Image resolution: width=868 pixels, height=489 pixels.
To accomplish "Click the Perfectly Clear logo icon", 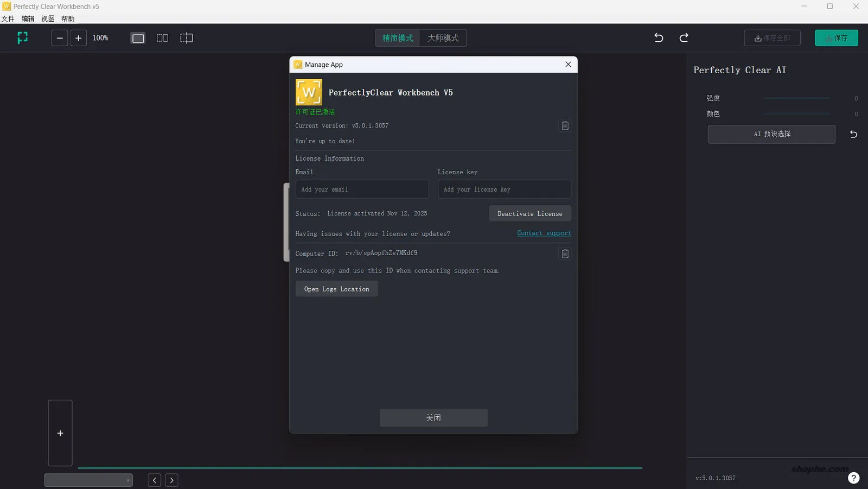I will tap(22, 38).
